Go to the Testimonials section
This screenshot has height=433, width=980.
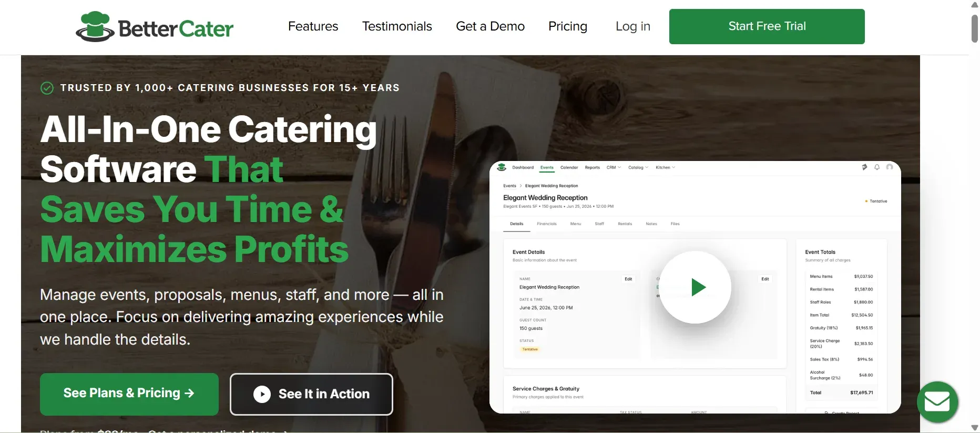pyautogui.click(x=397, y=26)
